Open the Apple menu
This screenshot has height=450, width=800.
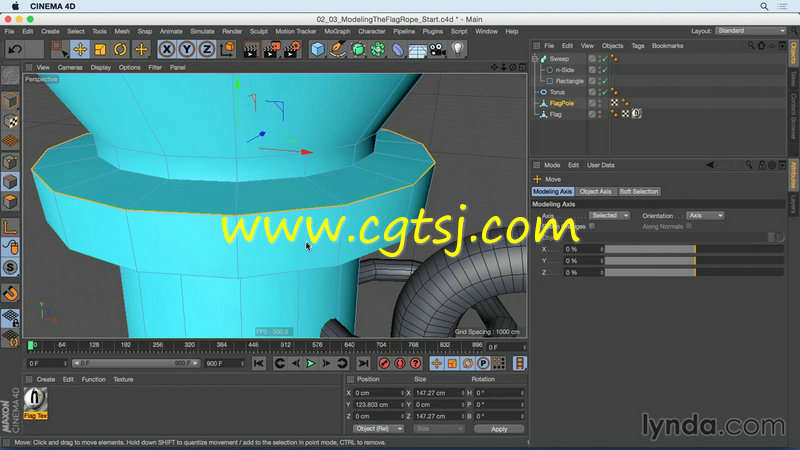point(15,6)
